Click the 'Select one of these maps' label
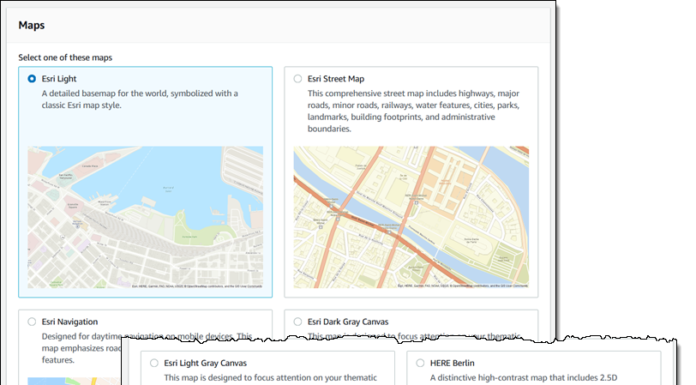The height and width of the screenshot is (385, 696). point(65,57)
